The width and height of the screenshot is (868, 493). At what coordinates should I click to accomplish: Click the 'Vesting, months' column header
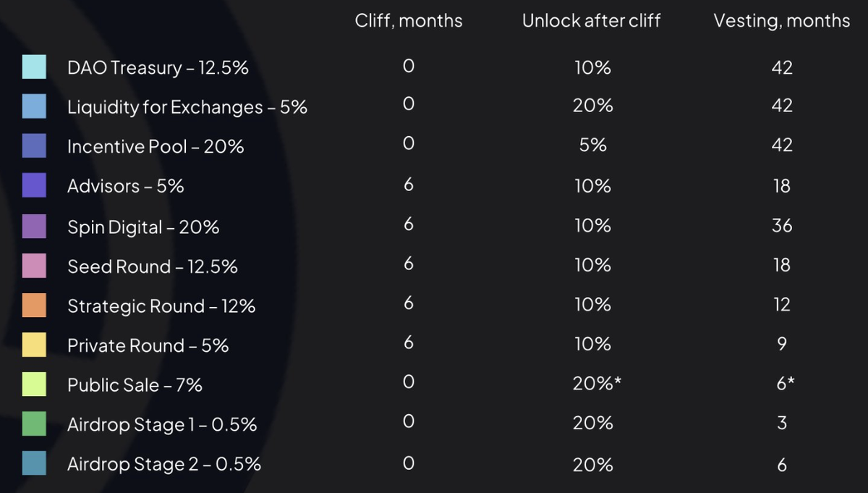pyautogui.click(x=781, y=21)
